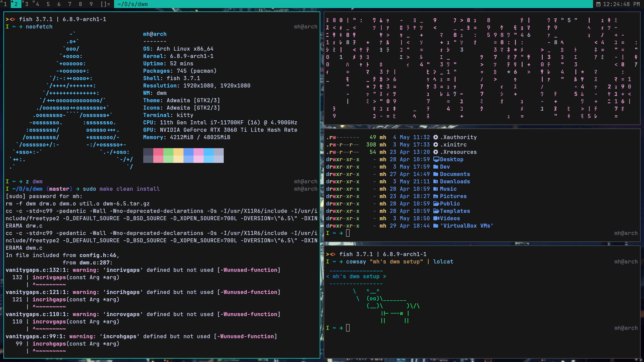
Task: Click the gear icon next to .xinitrc
Action: (435, 144)
